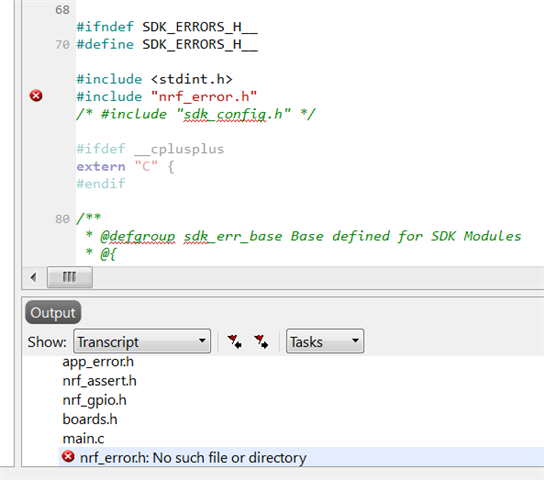The width and height of the screenshot is (544, 480).
Task: Click the red error marker in editor gutter
Action: (x=36, y=95)
